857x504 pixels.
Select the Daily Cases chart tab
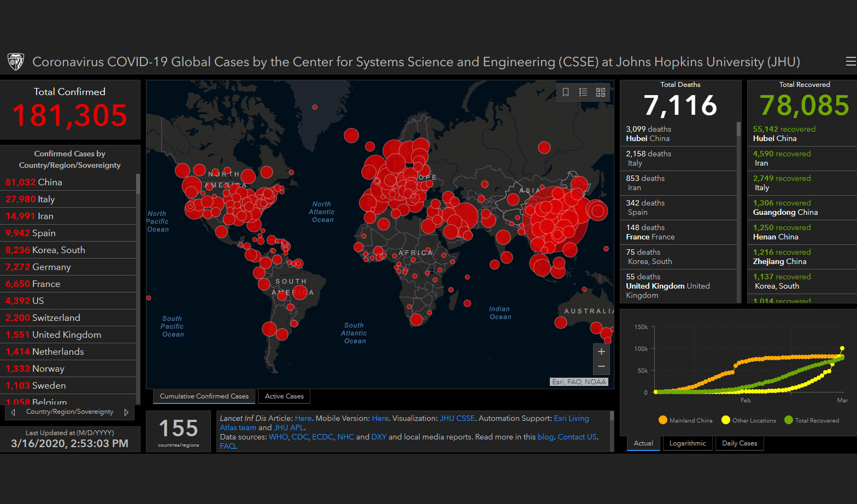(x=739, y=443)
